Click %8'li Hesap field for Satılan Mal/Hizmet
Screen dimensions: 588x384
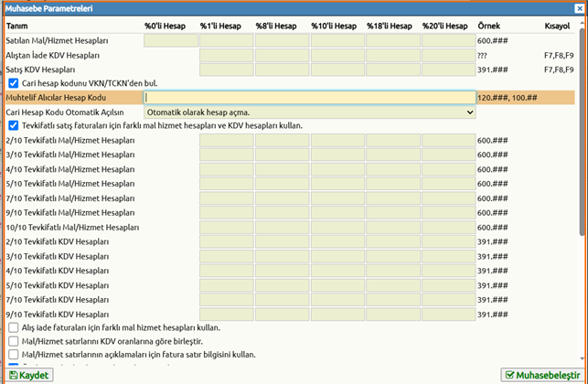[282, 40]
